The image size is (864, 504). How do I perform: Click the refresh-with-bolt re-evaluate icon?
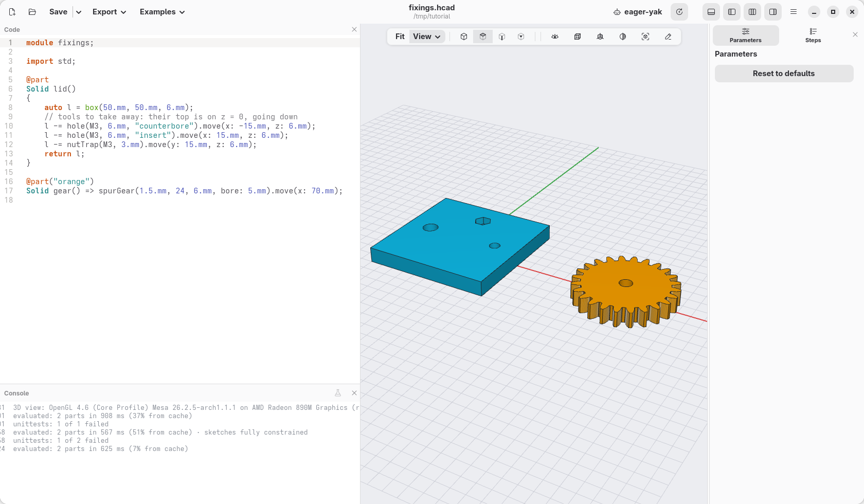(x=679, y=12)
